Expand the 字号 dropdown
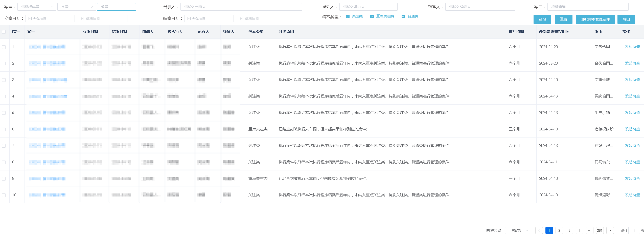Screen dimensions: 644x236 pyautogui.click(x=77, y=7)
